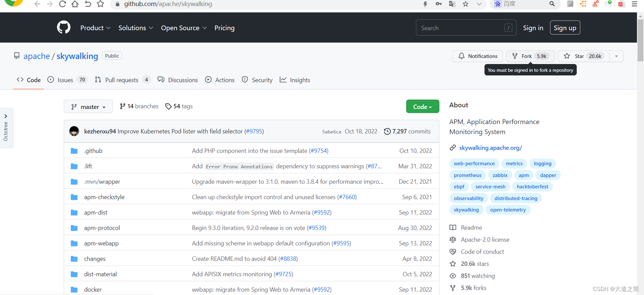Viewport: 644px width, 295px height.
Task: Click the .github folder icon
Action: coord(74,151)
